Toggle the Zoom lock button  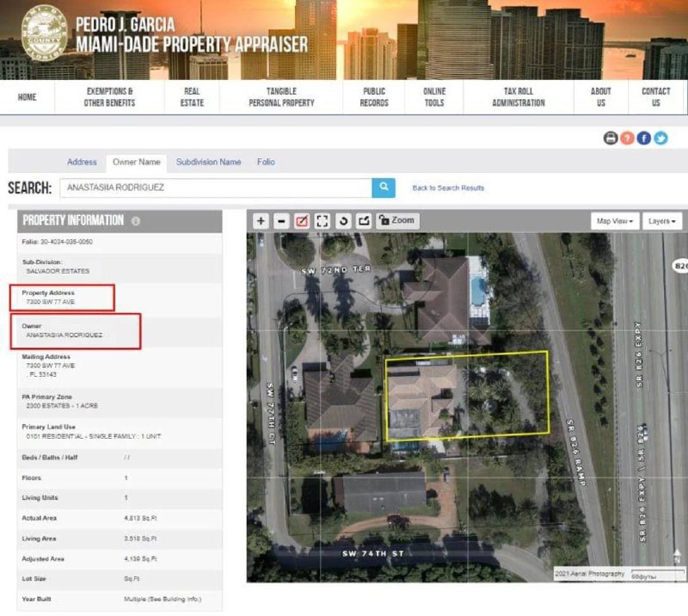[x=396, y=221]
